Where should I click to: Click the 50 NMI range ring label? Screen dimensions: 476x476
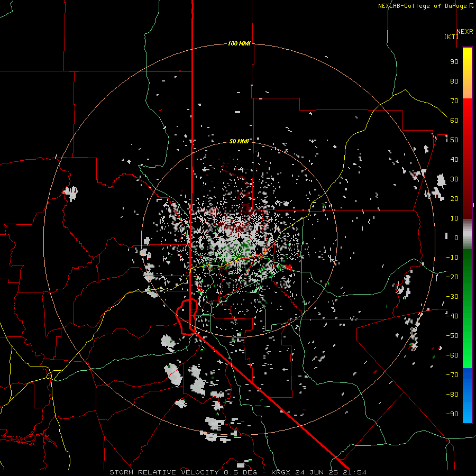pyautogui.click(x=239, y=141)
